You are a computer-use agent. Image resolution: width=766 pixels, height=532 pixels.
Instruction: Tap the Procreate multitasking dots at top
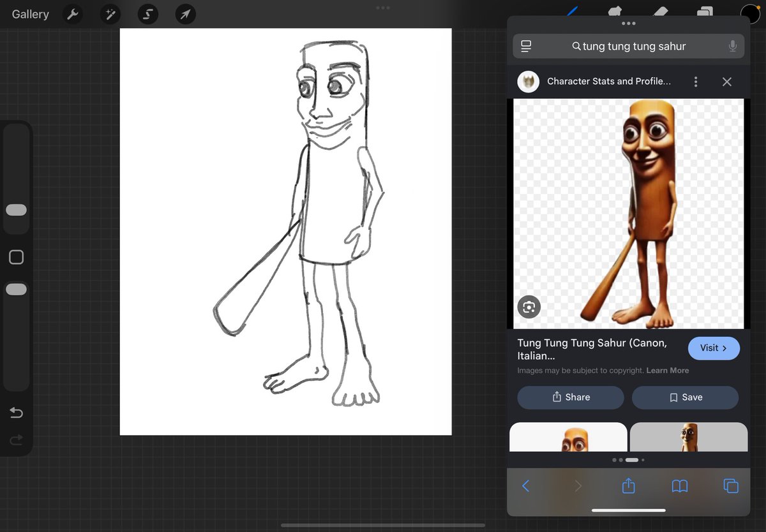pyautogui.click(x=383, y=8)
